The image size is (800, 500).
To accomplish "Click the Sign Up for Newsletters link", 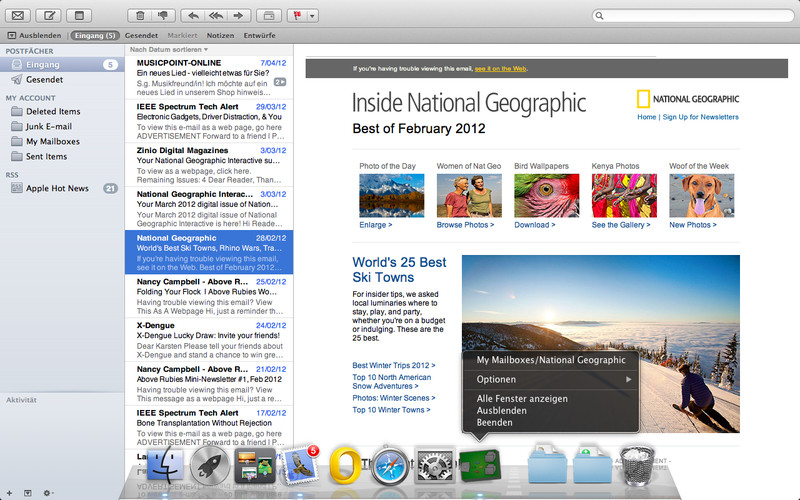I will click(701, 117).
